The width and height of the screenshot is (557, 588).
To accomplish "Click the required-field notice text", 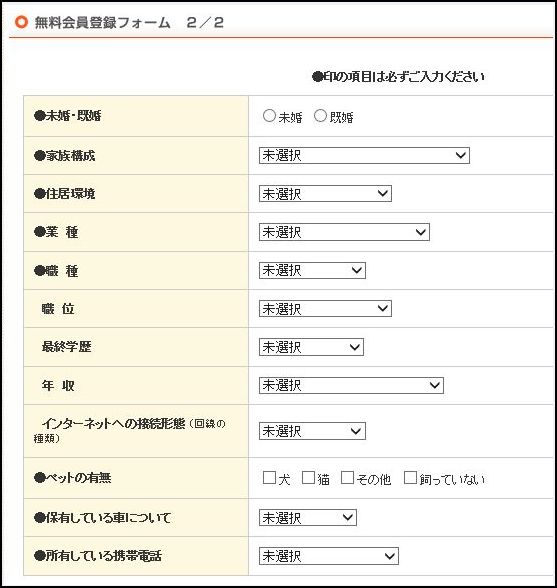I will click(x=398, y=76).
